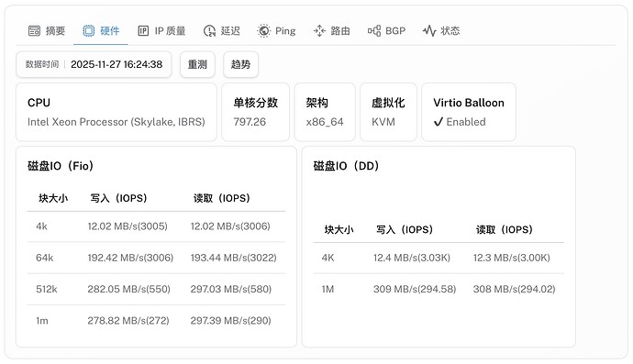Click the 硬件 hardware chip icon

[x=88, y=30]
